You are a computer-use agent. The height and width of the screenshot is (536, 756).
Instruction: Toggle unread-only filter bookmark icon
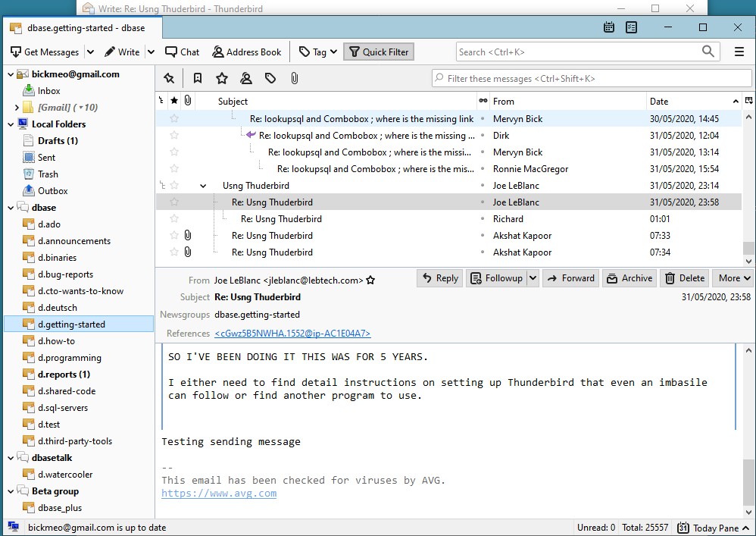pyautogui.click(x=197, y=78)
